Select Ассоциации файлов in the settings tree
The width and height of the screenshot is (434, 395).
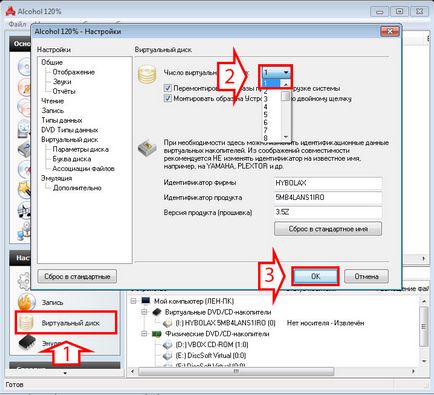point(84,169)
